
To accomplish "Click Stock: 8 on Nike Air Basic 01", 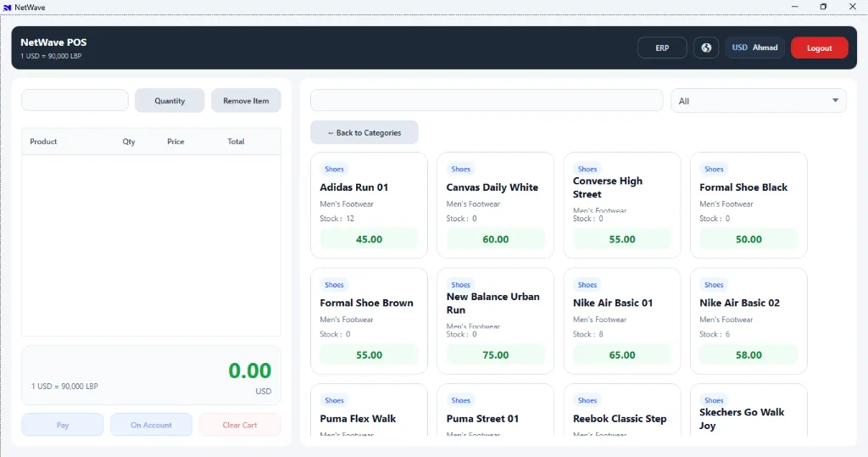I will pos(588,334).
